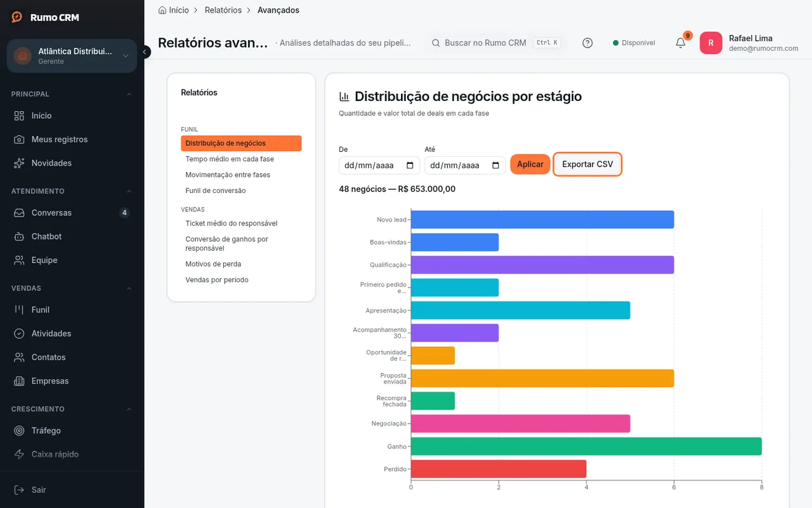Click the Sair logout icon
Screen dimensions: 812x508
pyautogui.click(x=20, y=490)
